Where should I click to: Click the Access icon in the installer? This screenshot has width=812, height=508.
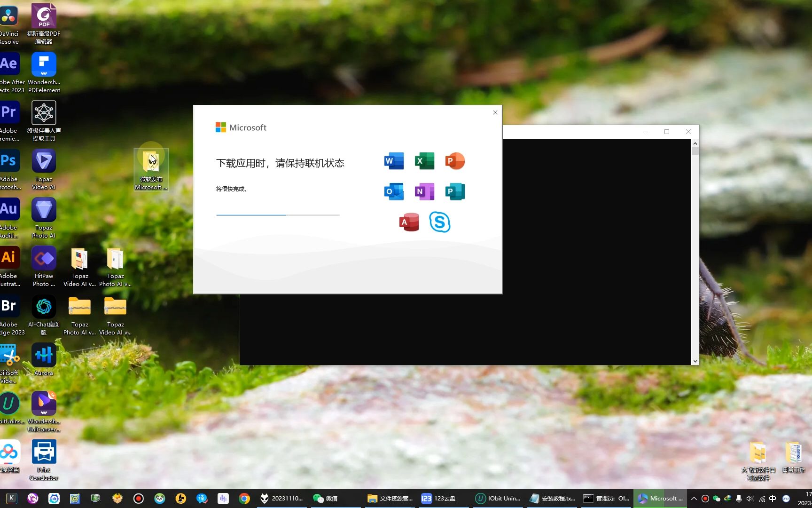pyautogui.click(x=409, y=222)
